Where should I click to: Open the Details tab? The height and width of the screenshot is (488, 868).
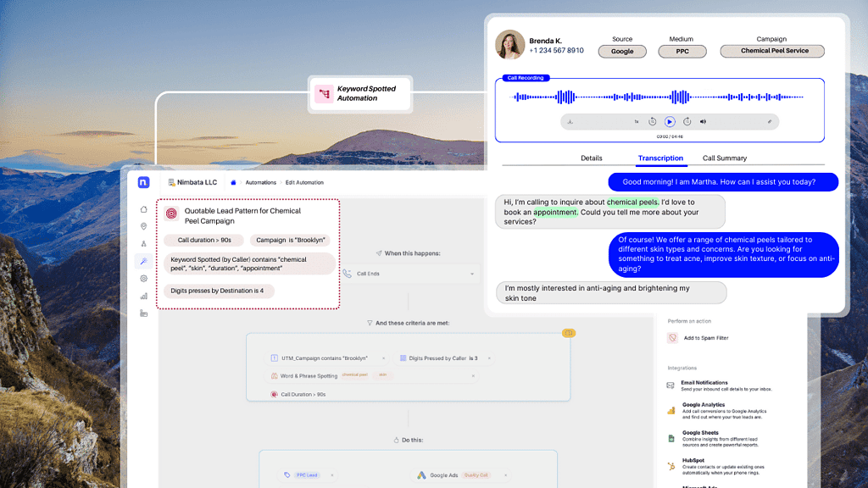tap(592, 158)
